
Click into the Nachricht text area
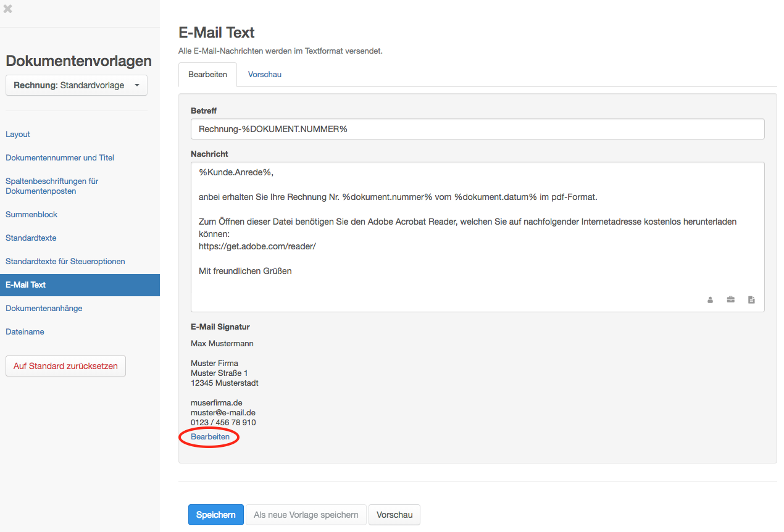click(477, 235)
